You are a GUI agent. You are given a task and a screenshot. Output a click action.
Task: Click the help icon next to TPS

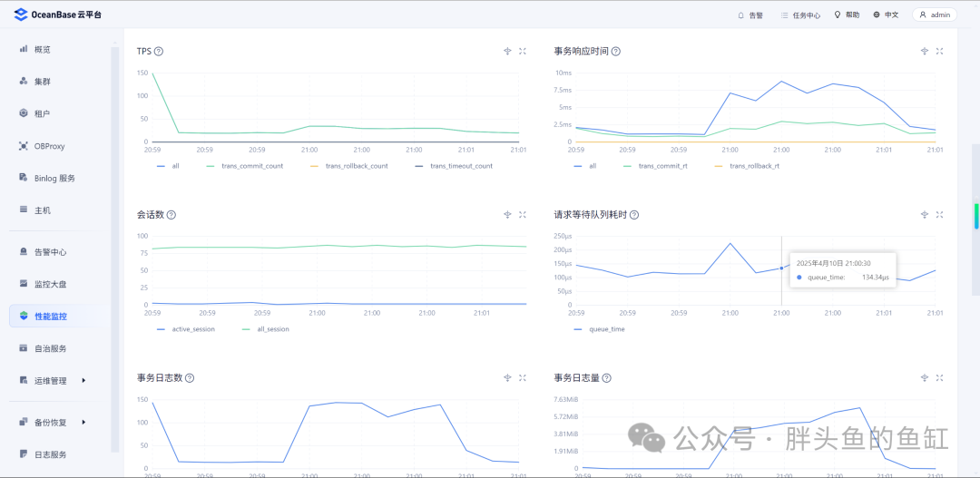coord(159,51)
